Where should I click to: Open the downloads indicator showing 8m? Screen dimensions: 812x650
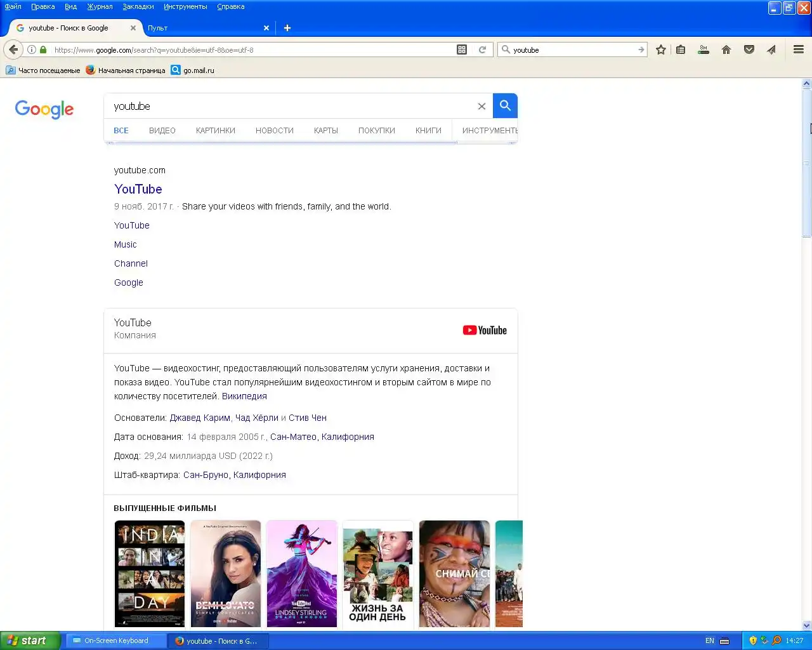704,50
